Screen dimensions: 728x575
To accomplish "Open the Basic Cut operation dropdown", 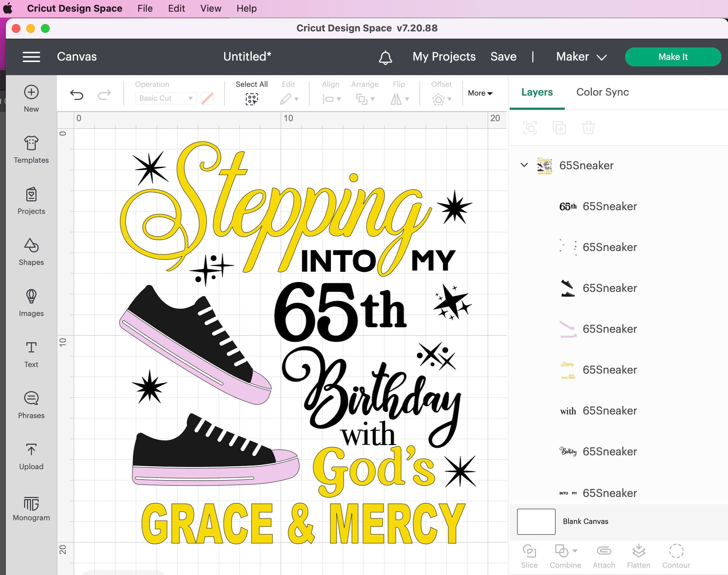I will point(165,98).
